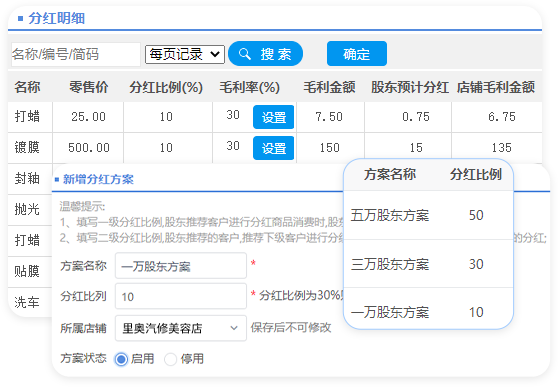Click the 店铺毛利金额 column header
The image size is (558, 387).
[496, 87]
